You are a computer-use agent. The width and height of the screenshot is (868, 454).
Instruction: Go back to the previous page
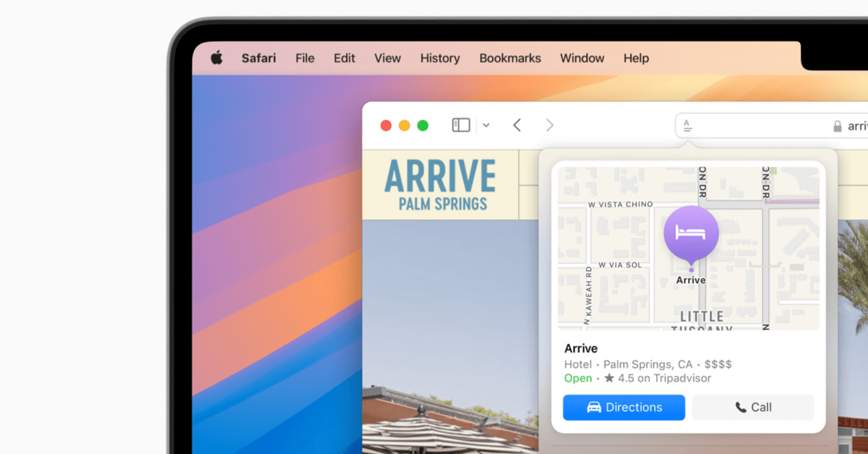(517, 125)
